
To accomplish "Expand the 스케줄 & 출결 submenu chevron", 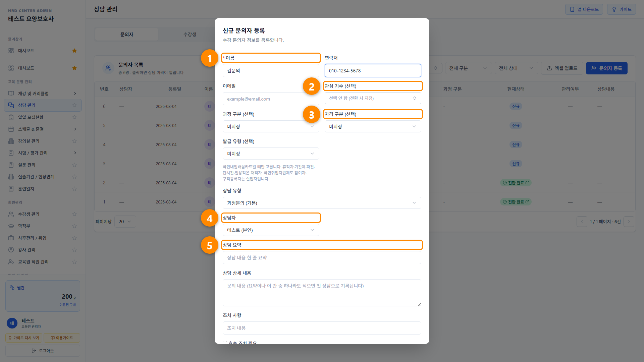I will tap(75, 129).
